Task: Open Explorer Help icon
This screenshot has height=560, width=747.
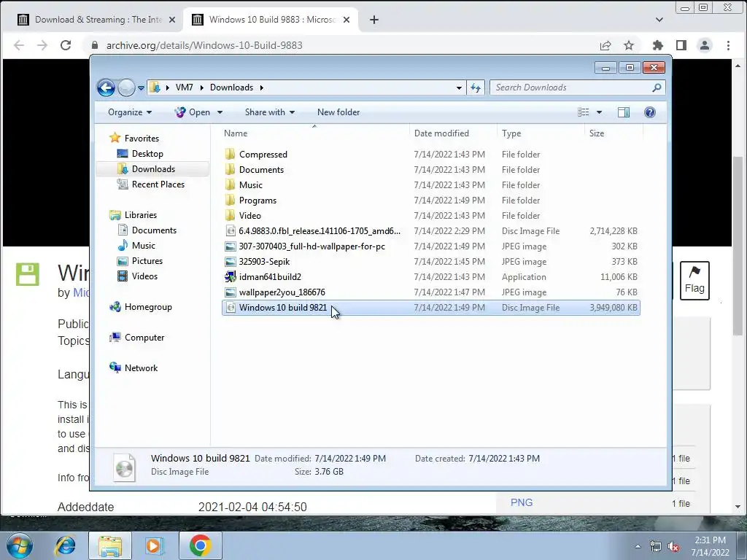Action: point(649,112)
